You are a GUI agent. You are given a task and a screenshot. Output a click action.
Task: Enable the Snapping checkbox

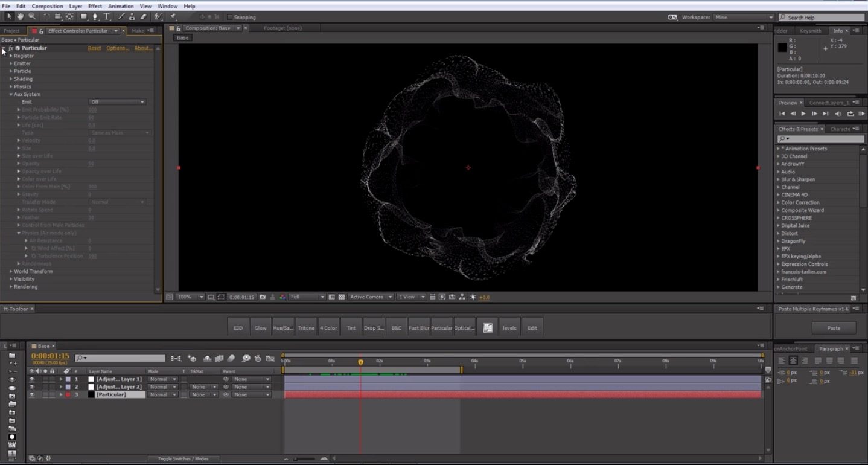point(229,17)
